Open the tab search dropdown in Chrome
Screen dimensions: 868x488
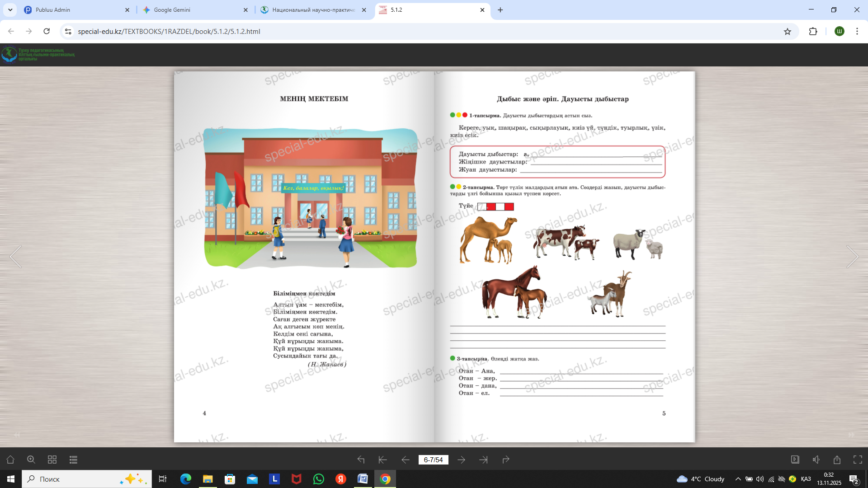tap(10, 9)
